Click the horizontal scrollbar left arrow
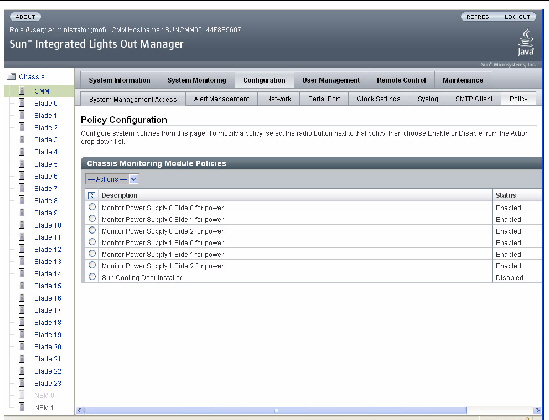The height and width of the screenshot is (420, 549). [80, 410]
